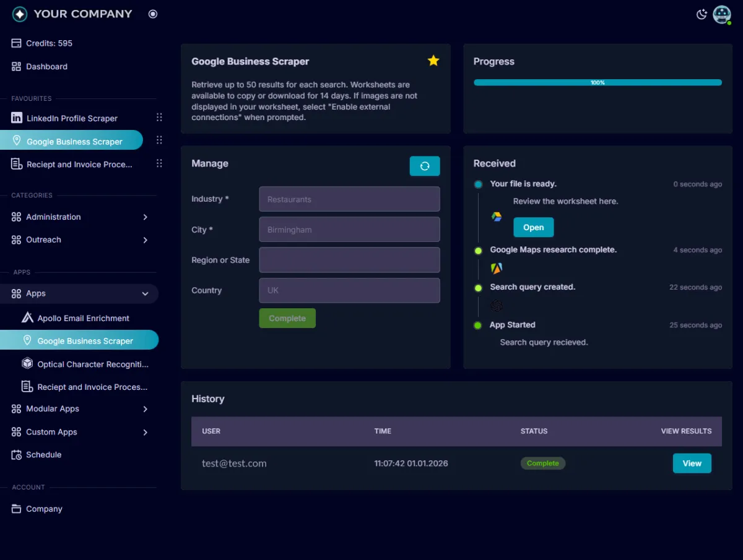Click the OpenAI icon under Search query

[x=497, y=305]
